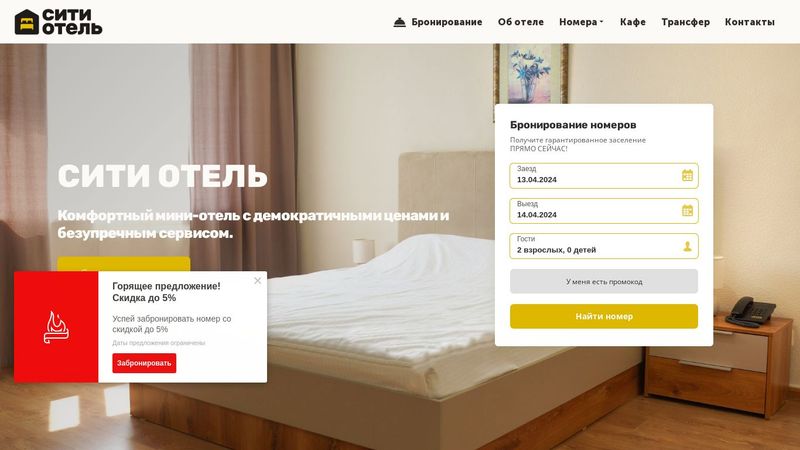The height and width of the screenshot is (450, 800).
Task: Click the person icon in Гости field
Action: tap(687, 246)
